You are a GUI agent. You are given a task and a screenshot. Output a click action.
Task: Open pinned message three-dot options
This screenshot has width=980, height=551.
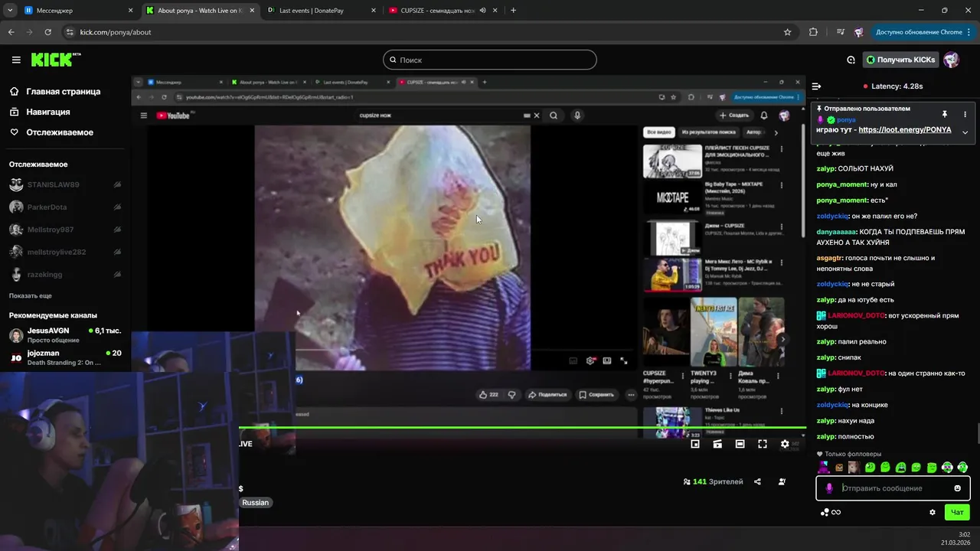965,114
